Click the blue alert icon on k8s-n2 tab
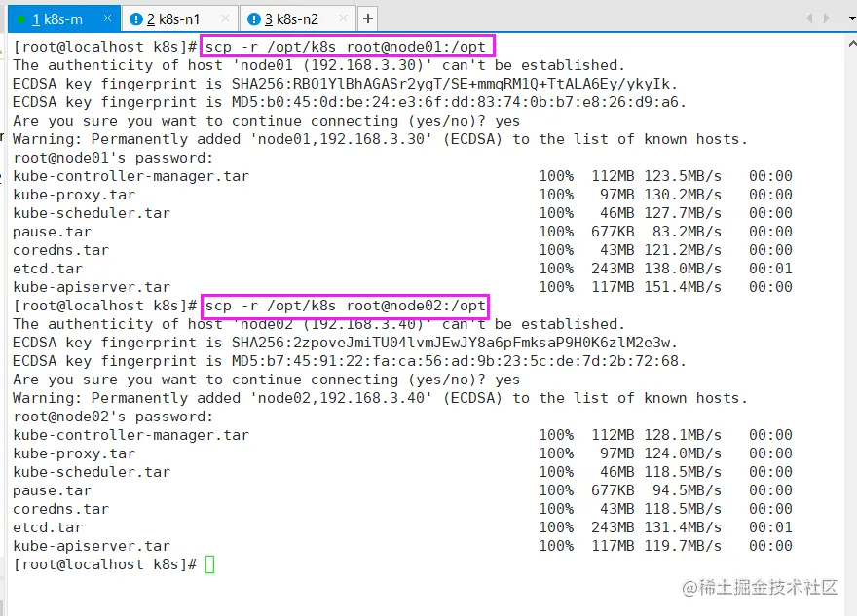This screenshot has width=857, height=616. coord(254,19)
